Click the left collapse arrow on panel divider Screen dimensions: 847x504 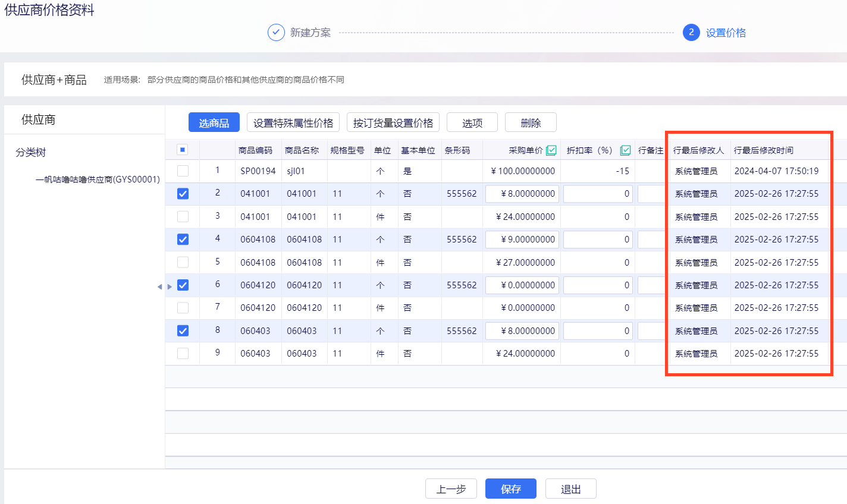point(159,286)
